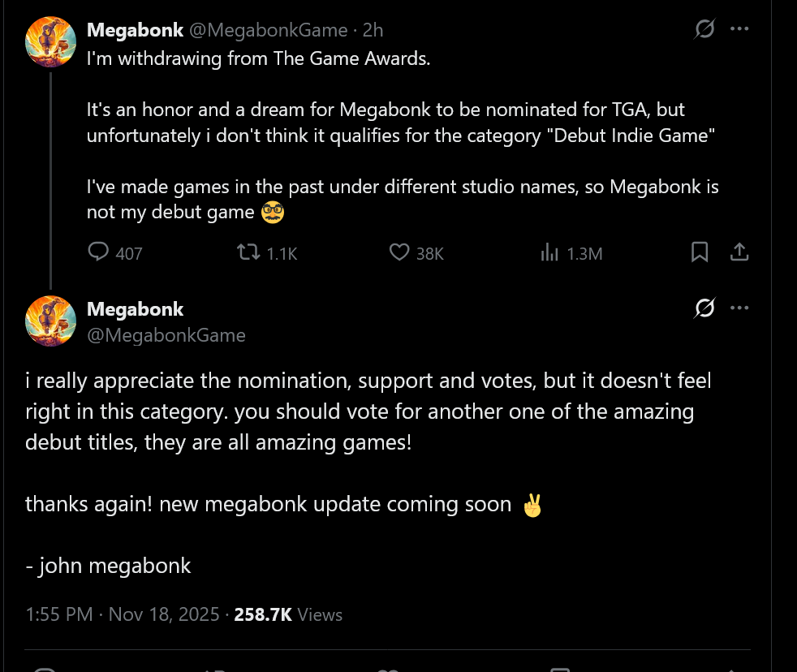This screenshot has width=797, height=672.
Task: Click Grok icon on the second tweet
Action: coord(704,308)
